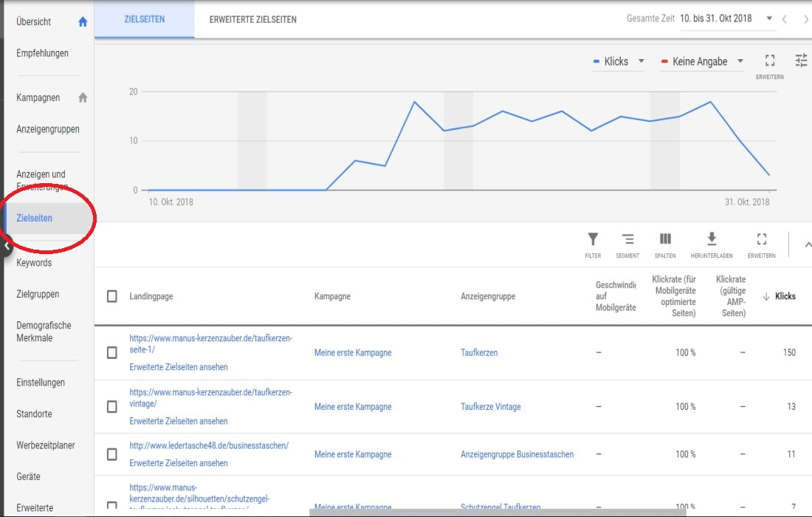Screen dimensions: 812x517
Task: Click the Kampagne column header
Action: point(332,296)
